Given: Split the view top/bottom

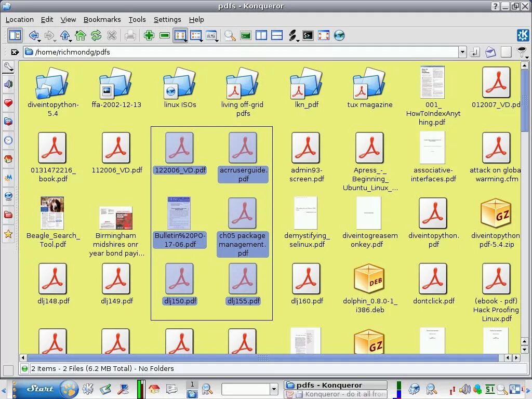Looking at the screenshot, I should click(277, 35).
